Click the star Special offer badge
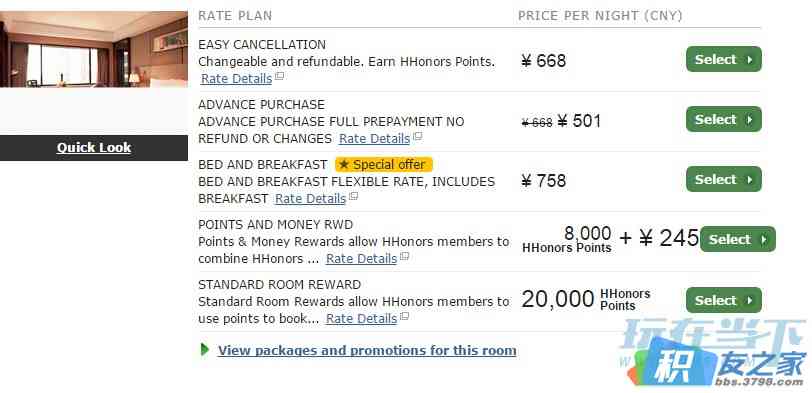 pyautogui.click(x=384, y=165)
